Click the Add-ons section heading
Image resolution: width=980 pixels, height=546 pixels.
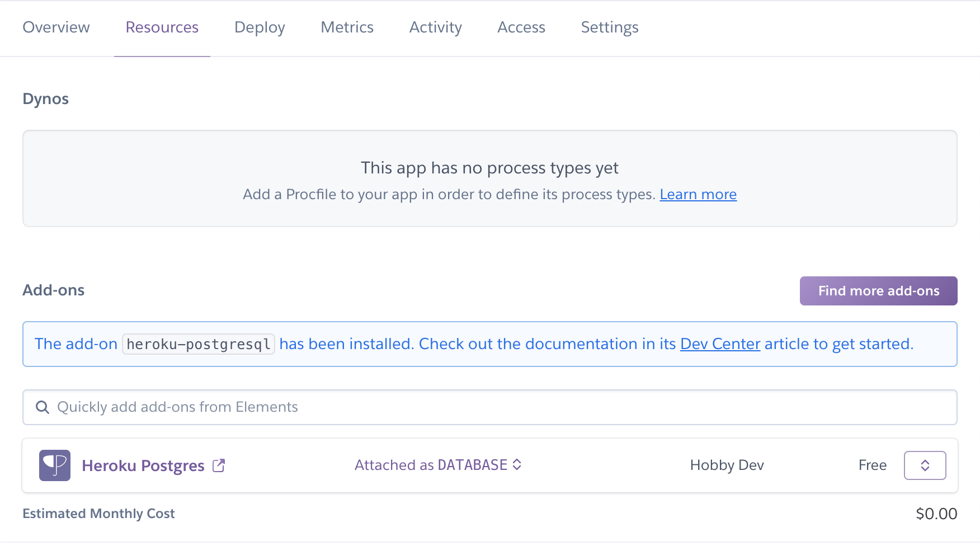click(54, 290)
